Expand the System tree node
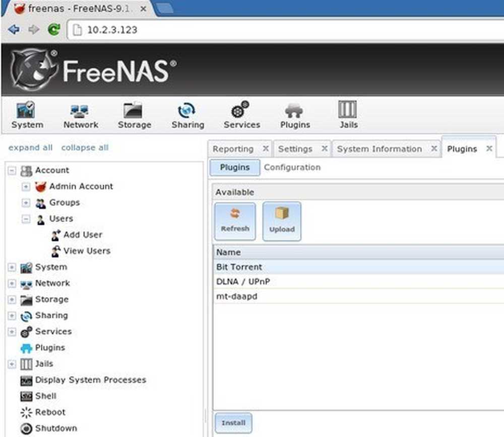The height and width of the screenshot is (437, 504). 12,267
